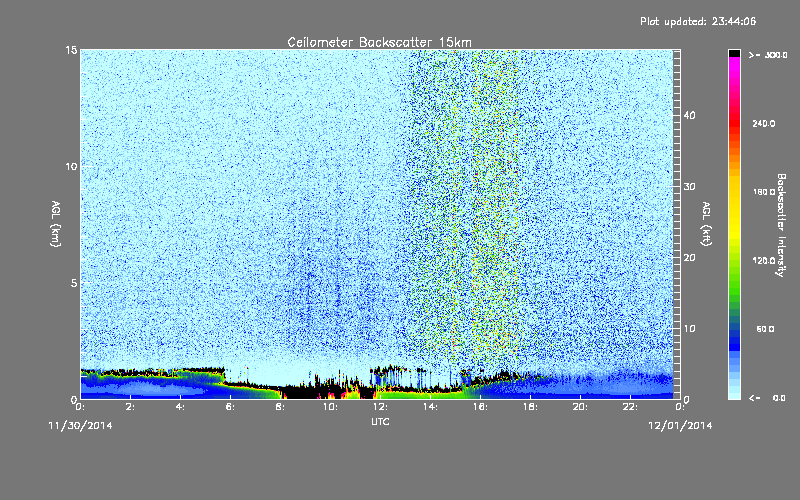Viewport: 800px width, 500px height.
Task: Select the '10' tick on the km axis
Action: click(71, 166)
